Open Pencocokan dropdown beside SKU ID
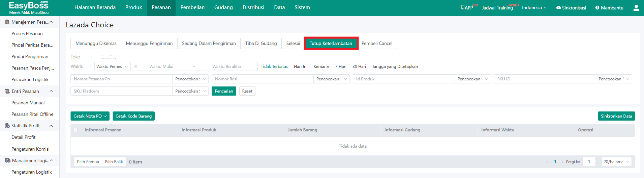This screenshot has width=644, height=178. tap(614, 79)
